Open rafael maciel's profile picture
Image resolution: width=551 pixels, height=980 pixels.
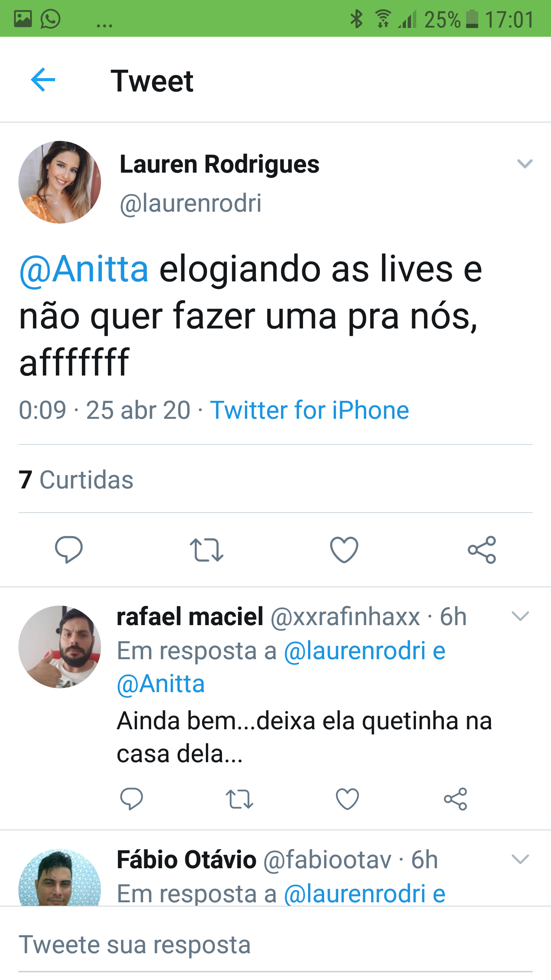point(60,647)
